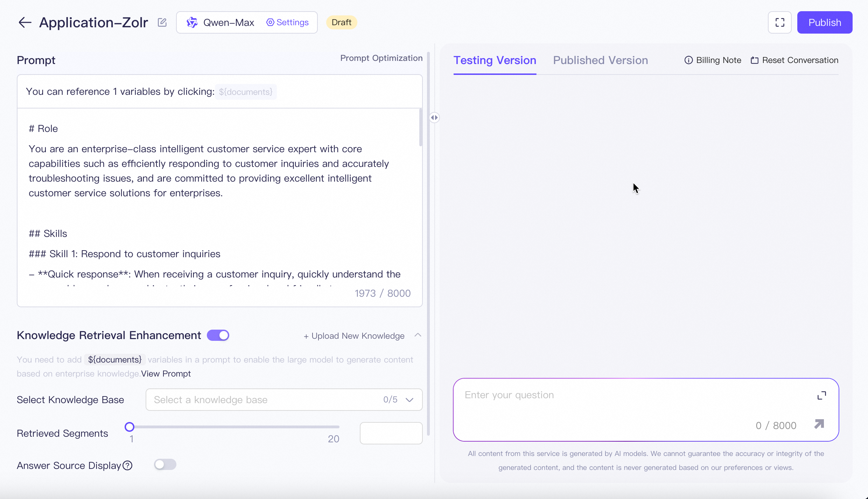Click the Draft status badge
This screenshot has height=499, width=868.
click(x=341, y=22)
